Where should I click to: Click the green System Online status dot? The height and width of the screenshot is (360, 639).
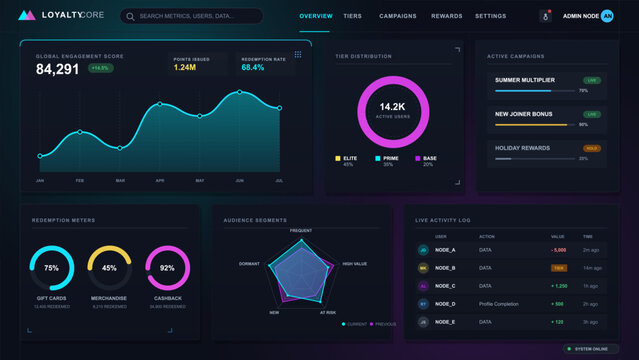[569, 349]
